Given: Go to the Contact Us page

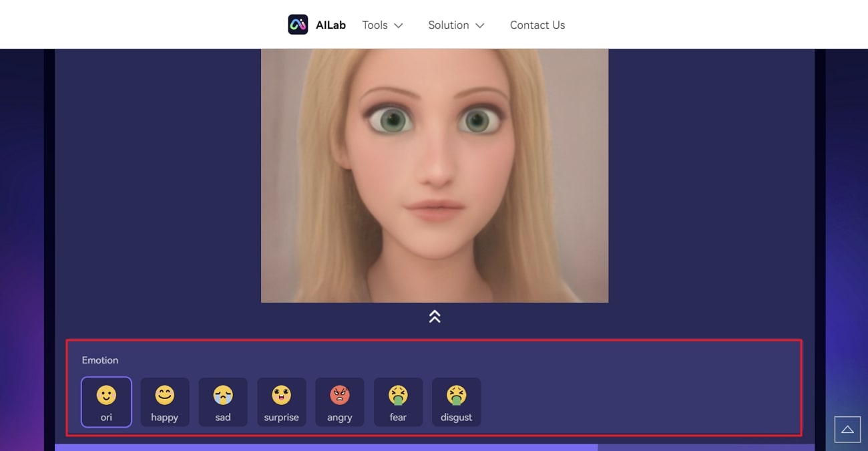Looking at the screenshot, I should pos(537,25).
